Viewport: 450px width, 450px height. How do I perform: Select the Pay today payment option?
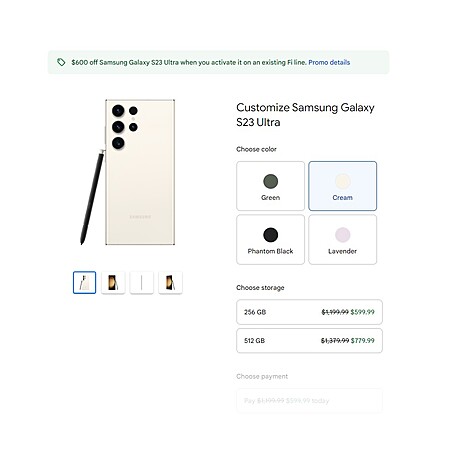tap(309, 401)
